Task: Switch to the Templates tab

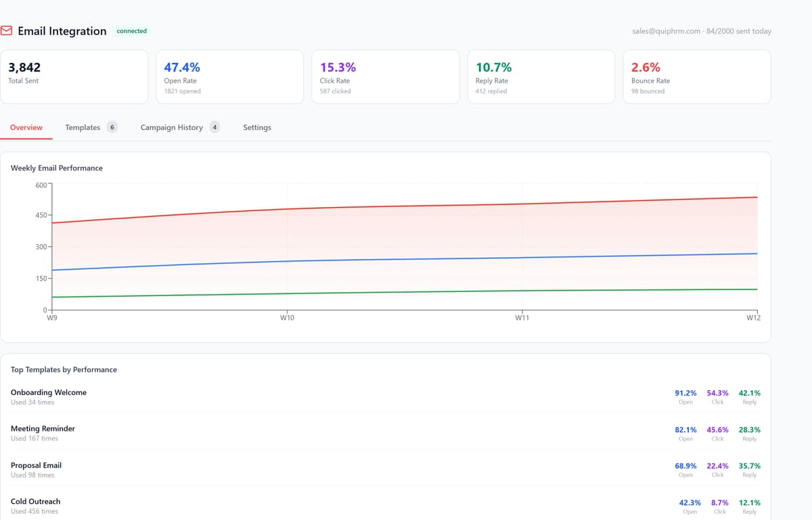Action: [83, 127]
